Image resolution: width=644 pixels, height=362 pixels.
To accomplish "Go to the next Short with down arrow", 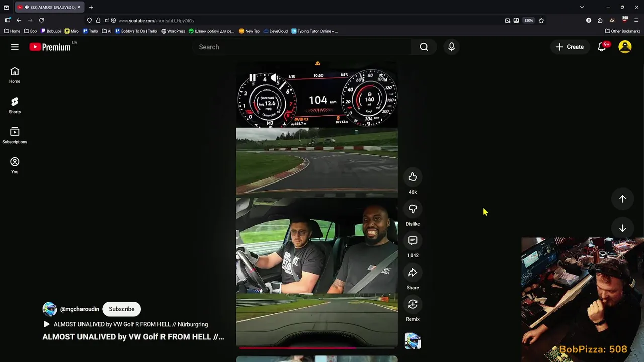I will click(x=622, y=228).
